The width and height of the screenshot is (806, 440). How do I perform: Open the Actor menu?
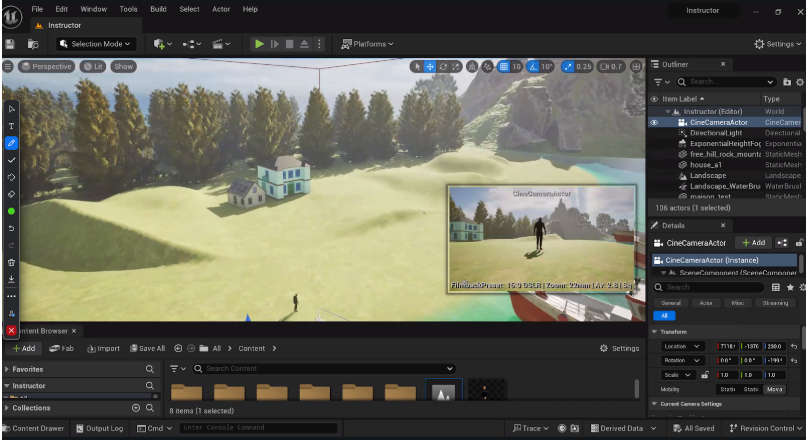click(x=221, y=9)
